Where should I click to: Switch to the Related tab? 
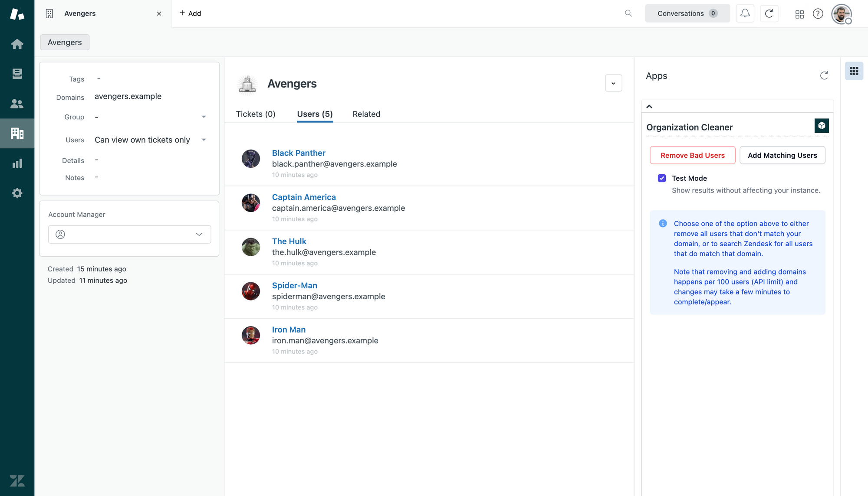(x=366, y=114)
